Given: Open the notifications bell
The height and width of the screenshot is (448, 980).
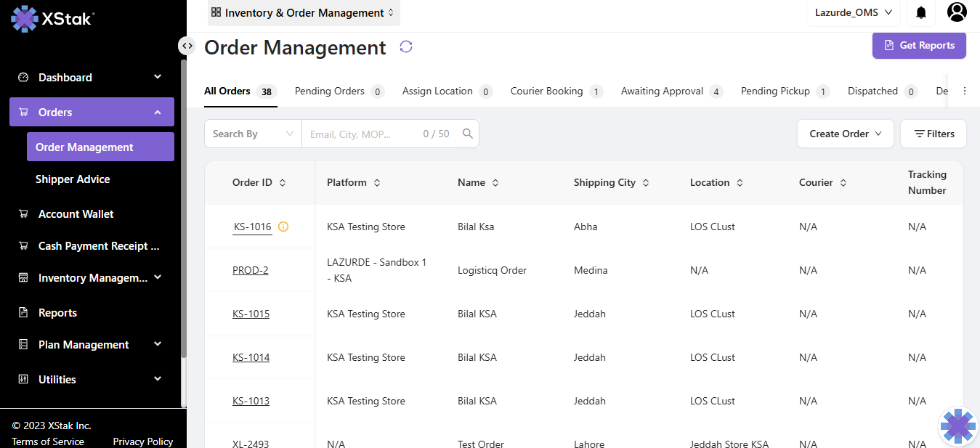Looking at the screenshot, I should pos(921,12).
